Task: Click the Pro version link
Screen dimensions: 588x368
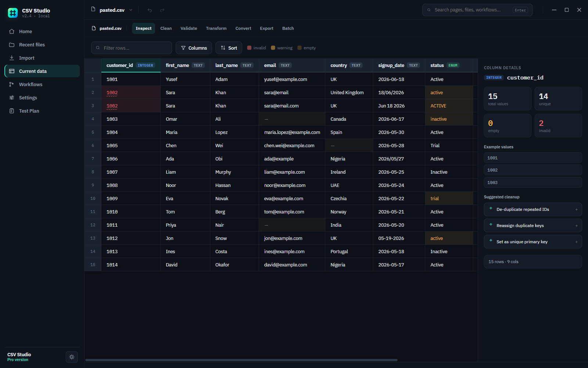Action: [18, 360]
